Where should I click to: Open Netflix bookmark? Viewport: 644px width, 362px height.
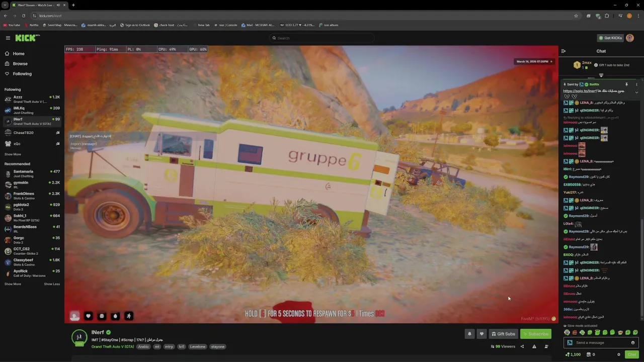(x=32, y=25)
